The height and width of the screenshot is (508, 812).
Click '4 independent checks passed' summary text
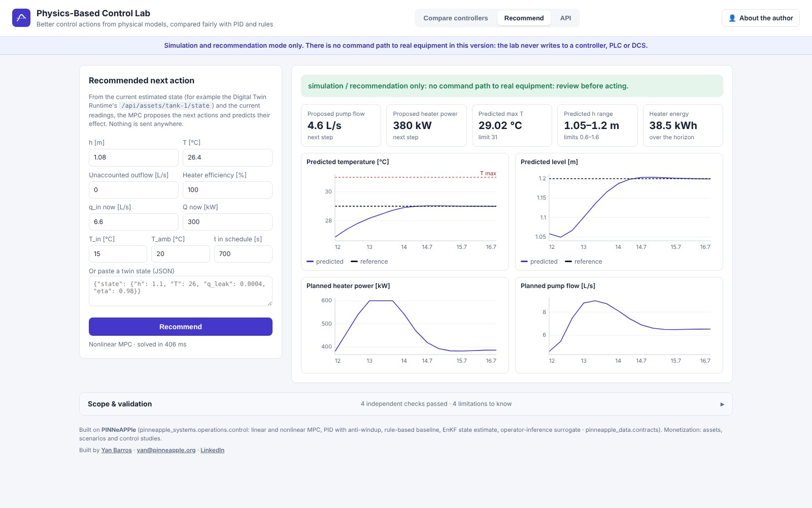click(x=404, y=404)
